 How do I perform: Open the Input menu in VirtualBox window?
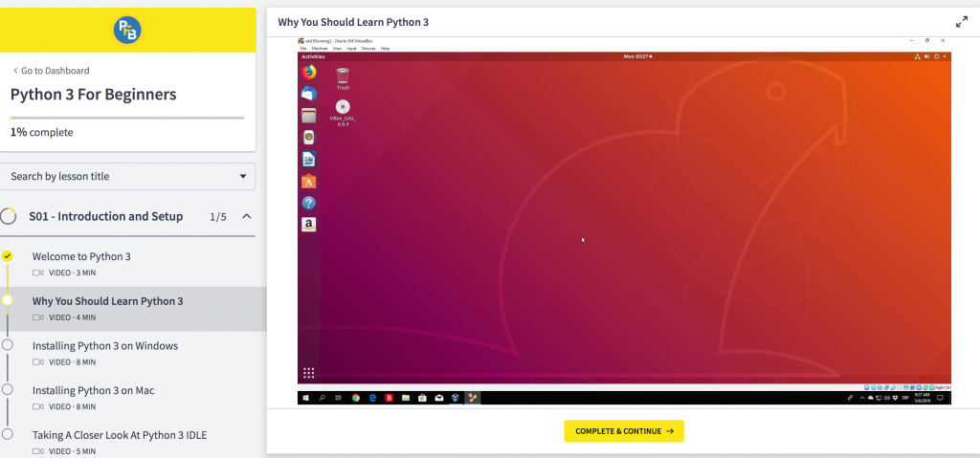352,48
